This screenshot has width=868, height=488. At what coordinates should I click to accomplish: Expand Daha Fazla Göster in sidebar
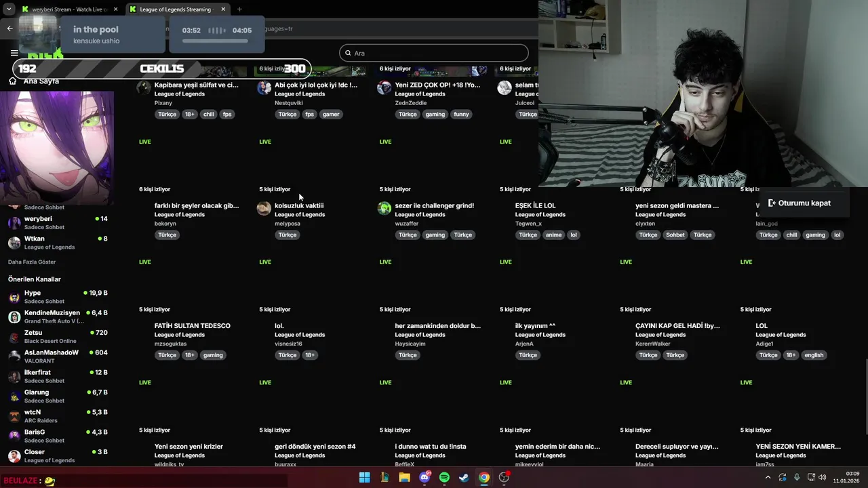pyautogui.click(x=32, y=262)
